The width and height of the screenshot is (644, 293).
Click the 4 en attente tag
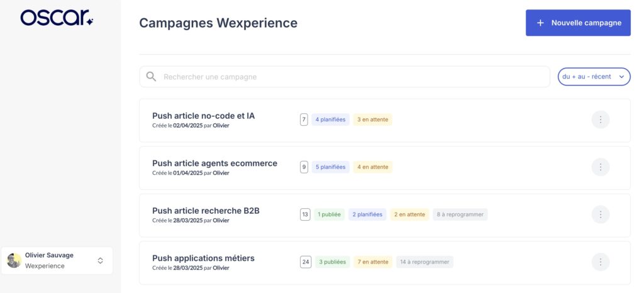click(372, 167)
